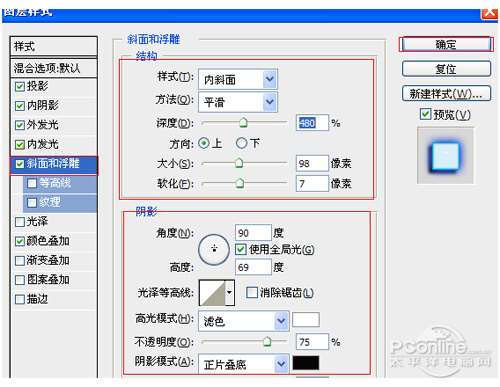Click the 样式 (Styles) list header
500x387 pixels.
click(x=54, y=46)
